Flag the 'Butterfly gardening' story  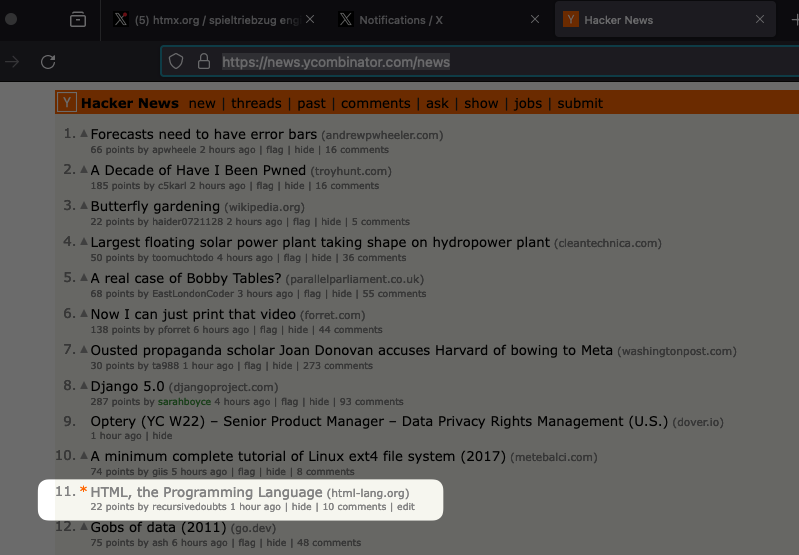tap(301, 222)
